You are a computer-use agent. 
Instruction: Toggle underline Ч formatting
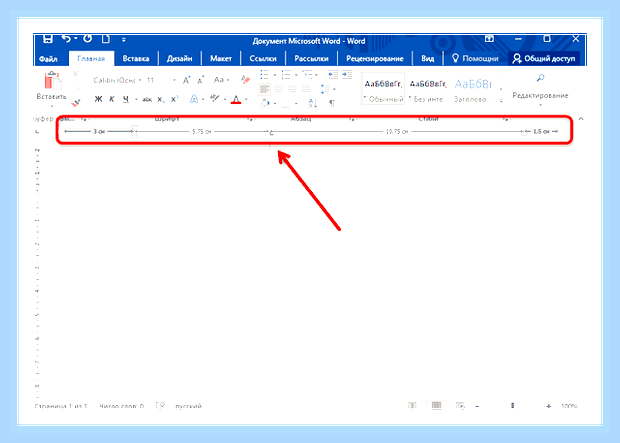(126, 99)
